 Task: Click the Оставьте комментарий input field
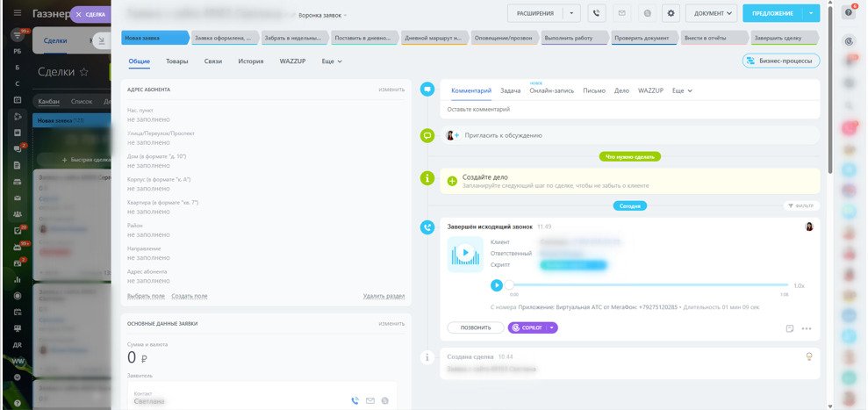click(x=630, y=110)
